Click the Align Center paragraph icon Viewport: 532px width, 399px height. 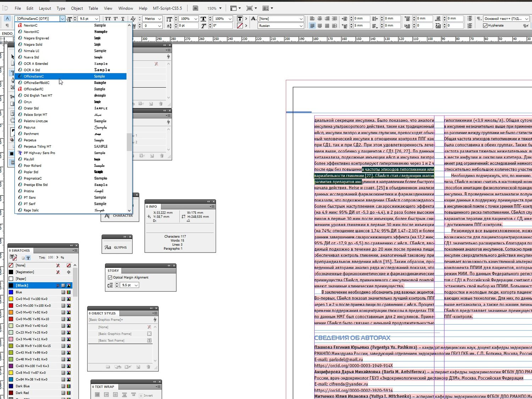tap(320, 18)
